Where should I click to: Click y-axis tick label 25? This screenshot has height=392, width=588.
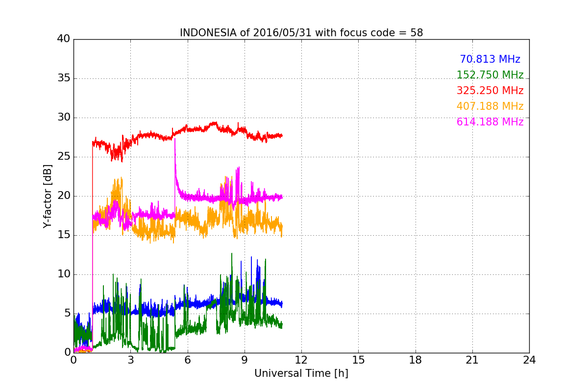coord(64,157)
